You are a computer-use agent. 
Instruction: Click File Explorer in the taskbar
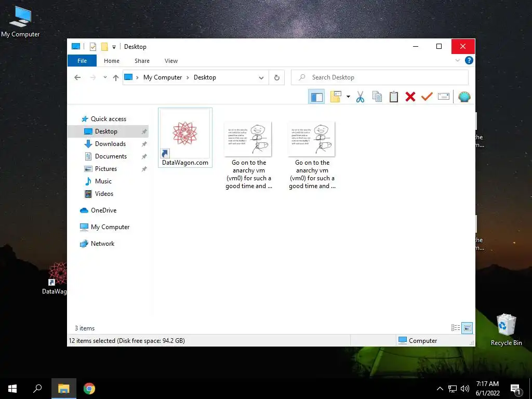click(64, 389)
